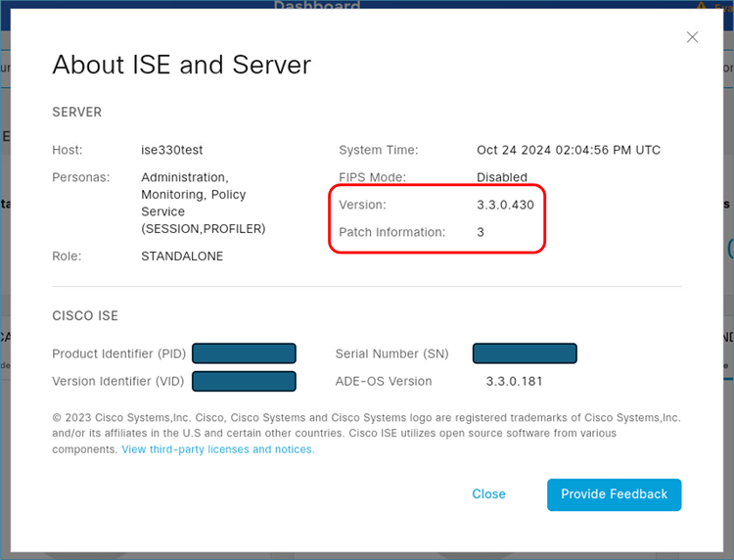Click the Close link button

(488, 494)
